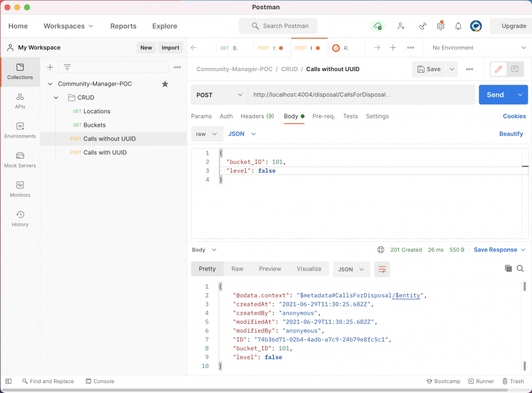Viewport: 532px width, 393px height.
Task: Click the Save button
Action: tap(429, 69)
